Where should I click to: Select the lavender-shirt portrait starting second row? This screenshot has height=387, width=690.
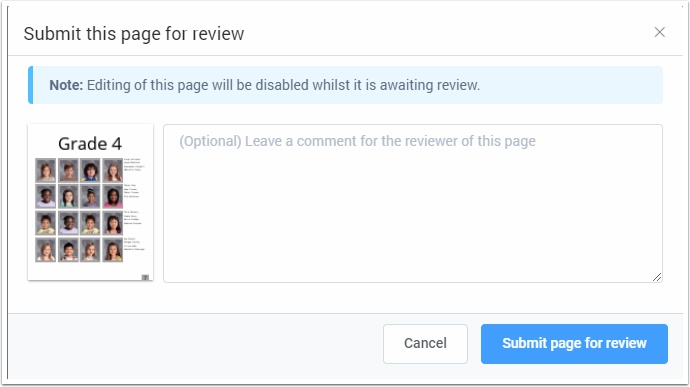[x=46, y=196]
